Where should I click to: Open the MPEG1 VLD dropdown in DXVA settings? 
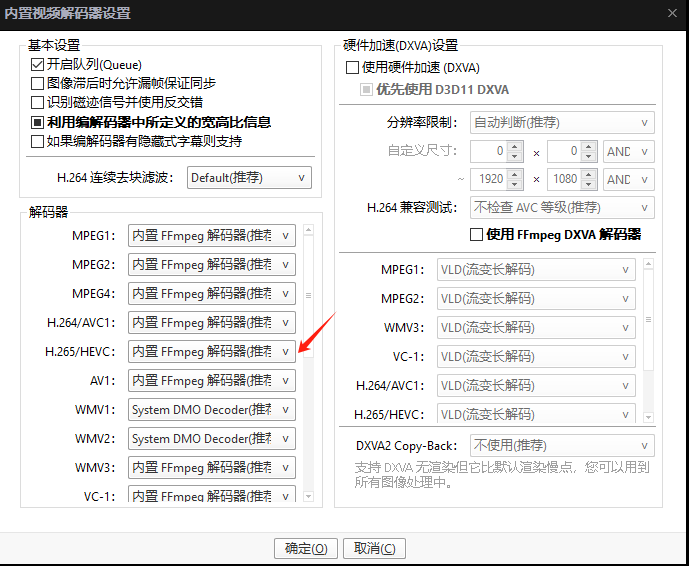point(536,269)
